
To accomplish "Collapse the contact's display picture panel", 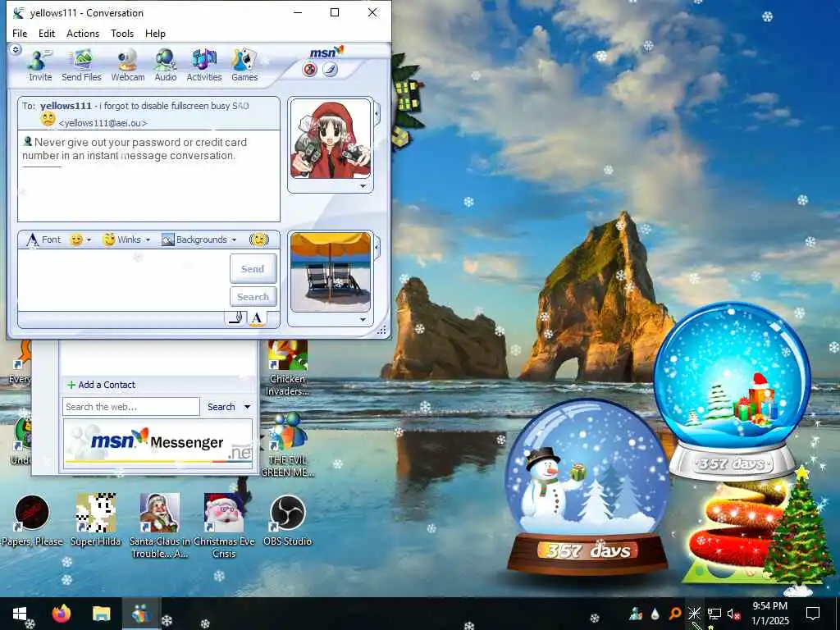I will (377, 114).
